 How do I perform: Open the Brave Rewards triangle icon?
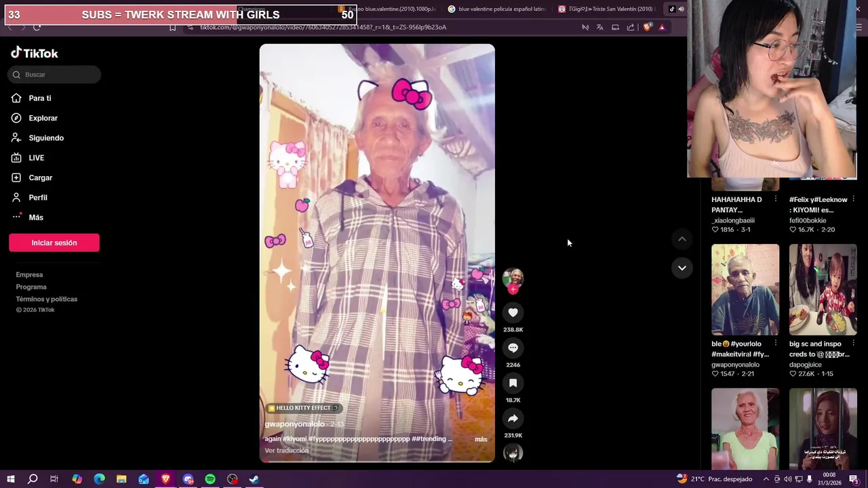click(x=662, y=27)
